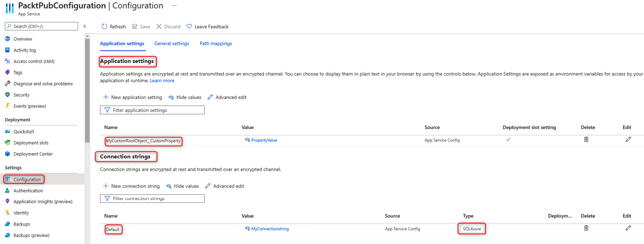
Task: Click the MyCustomRootObject__CustomProperty setting name
Action: click(x=143, y=141)
